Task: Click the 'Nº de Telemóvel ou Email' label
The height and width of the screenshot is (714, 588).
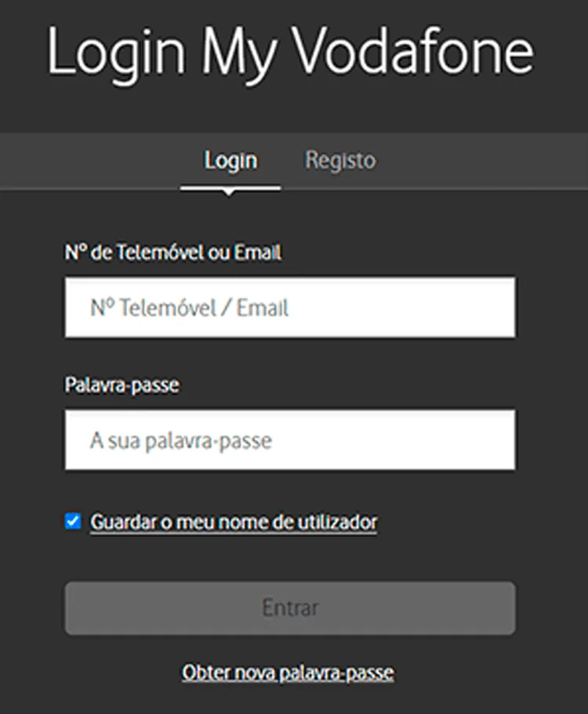Action: [x=173, y=253]
